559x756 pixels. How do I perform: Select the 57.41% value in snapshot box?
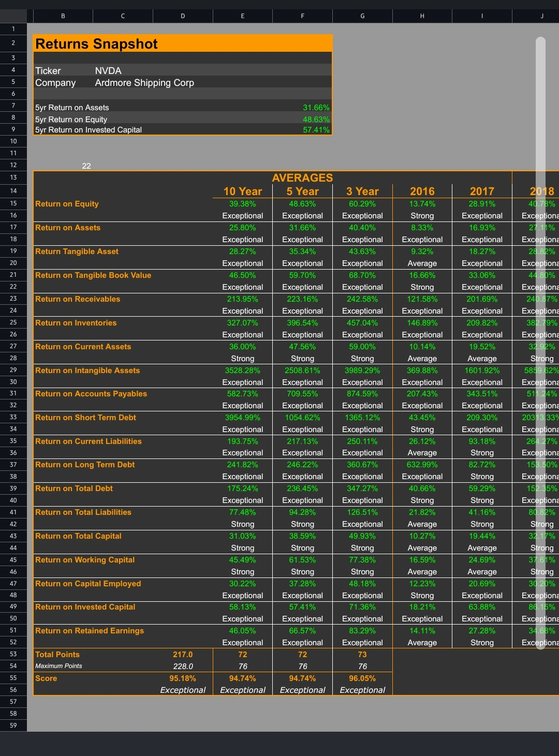(316, 130)
